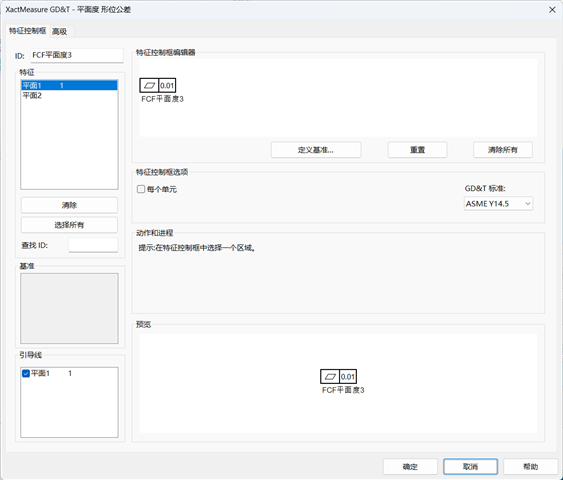Click the ID field containing FCF平面度3

77,55
